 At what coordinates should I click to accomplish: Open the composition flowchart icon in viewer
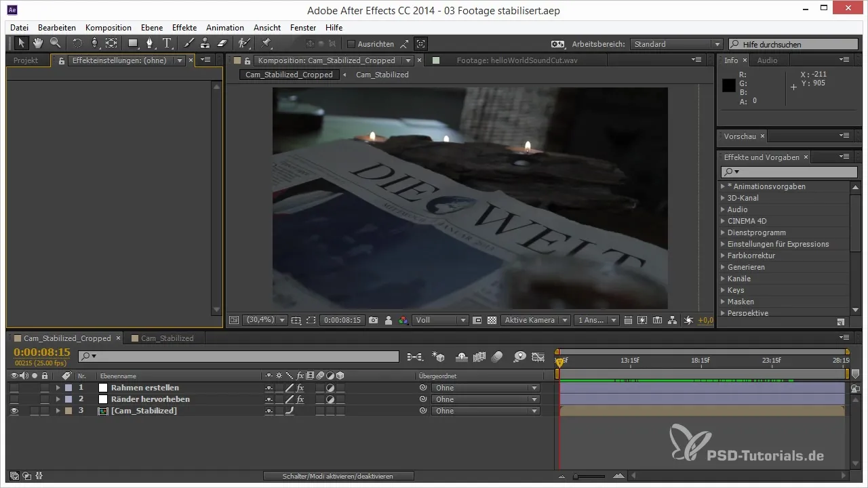pos(671,320)
